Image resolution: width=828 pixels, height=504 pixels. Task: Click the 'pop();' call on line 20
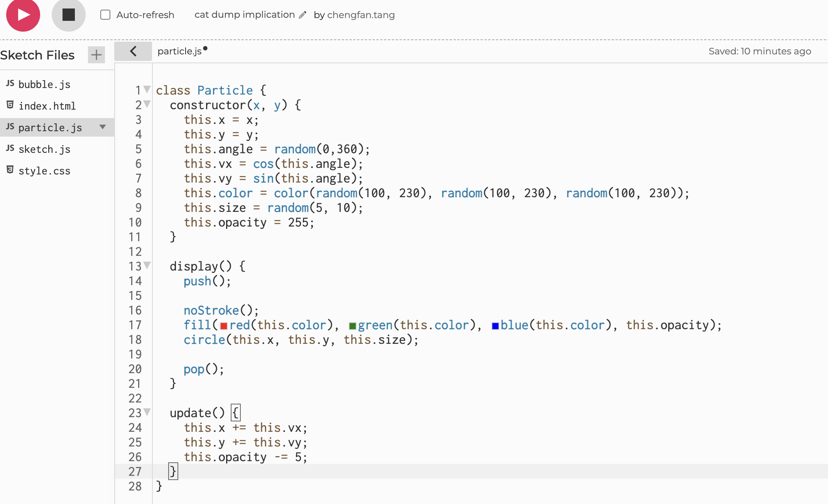point(204,369)
